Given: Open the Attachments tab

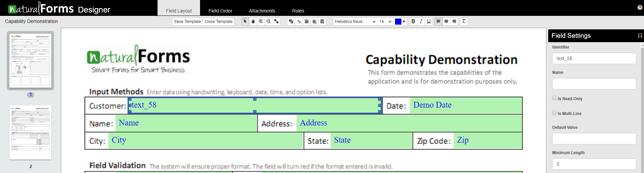Looking at the screenshot, I should [x=262, y=10].
